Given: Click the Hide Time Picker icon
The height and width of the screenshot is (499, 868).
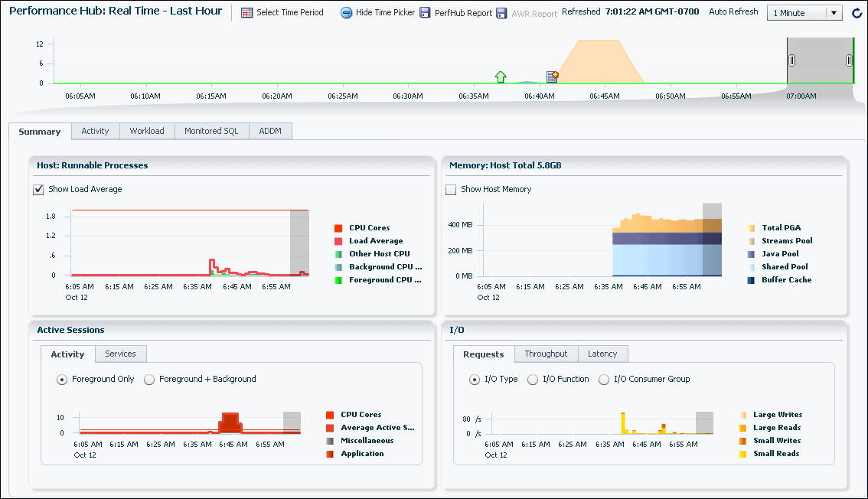Looking at the screenshot, I should 346,13.
